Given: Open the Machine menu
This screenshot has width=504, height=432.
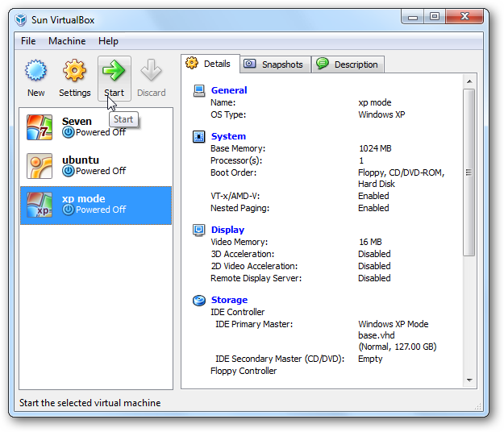Looking at the screenshot, I should 67,41.
